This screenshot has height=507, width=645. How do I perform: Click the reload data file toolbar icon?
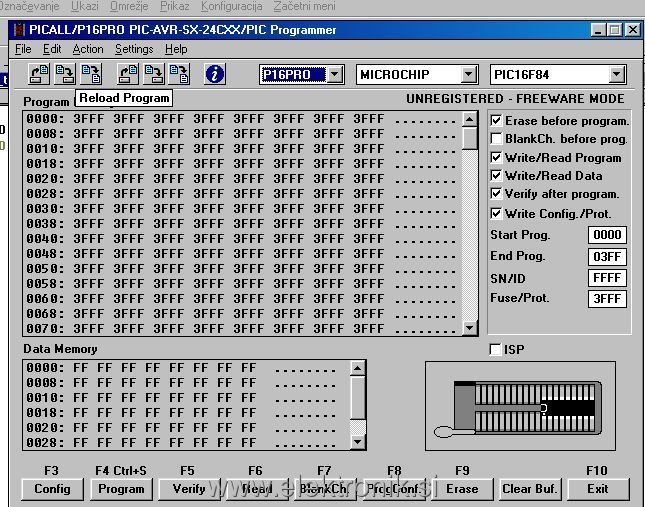pos(180,74)
